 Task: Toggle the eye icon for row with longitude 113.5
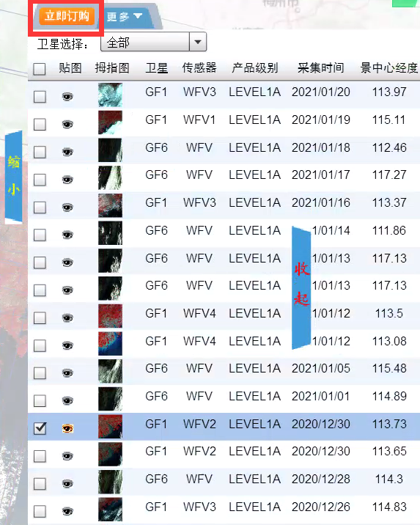point(67,317)
